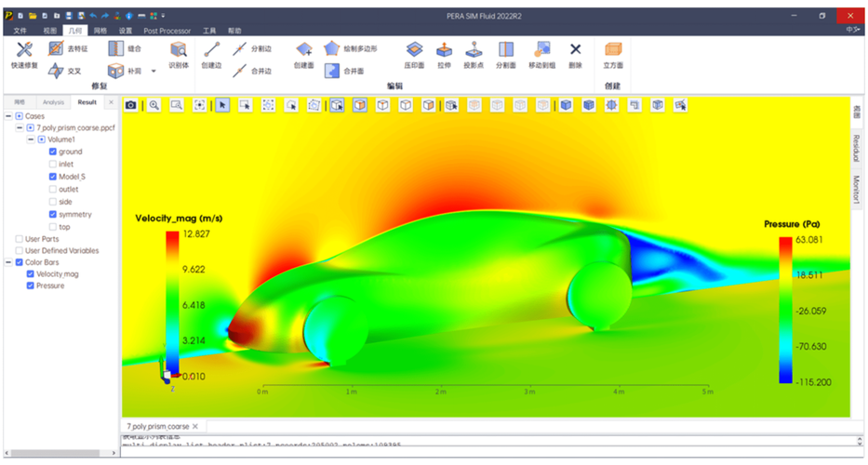Click the Velocity_mag color legend bar

[x=172, y=304]
